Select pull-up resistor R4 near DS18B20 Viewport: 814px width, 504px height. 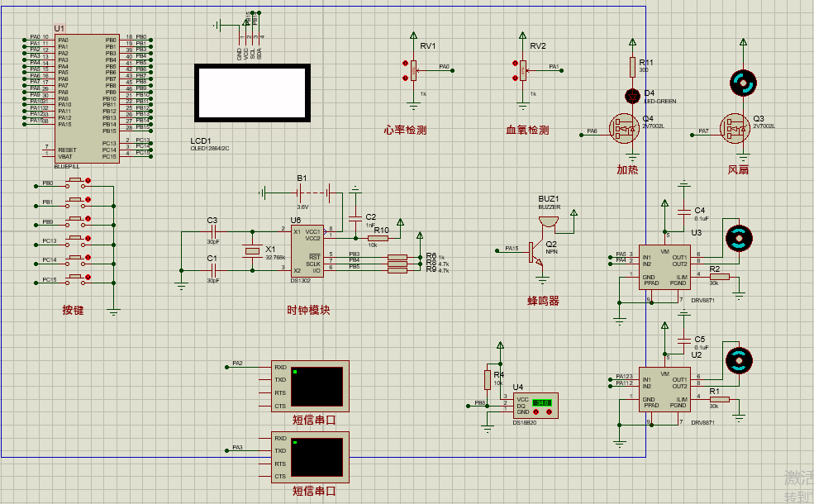click(488, 380)
